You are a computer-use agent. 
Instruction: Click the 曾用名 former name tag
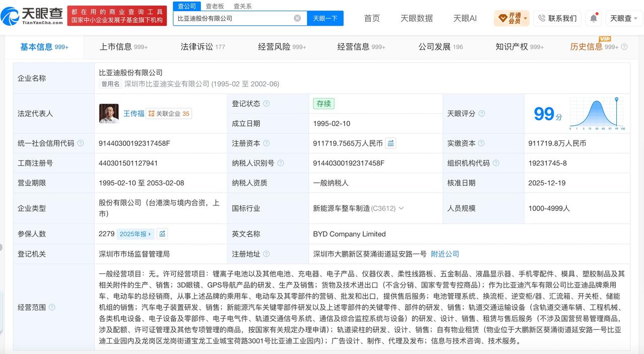click(111, 84)
